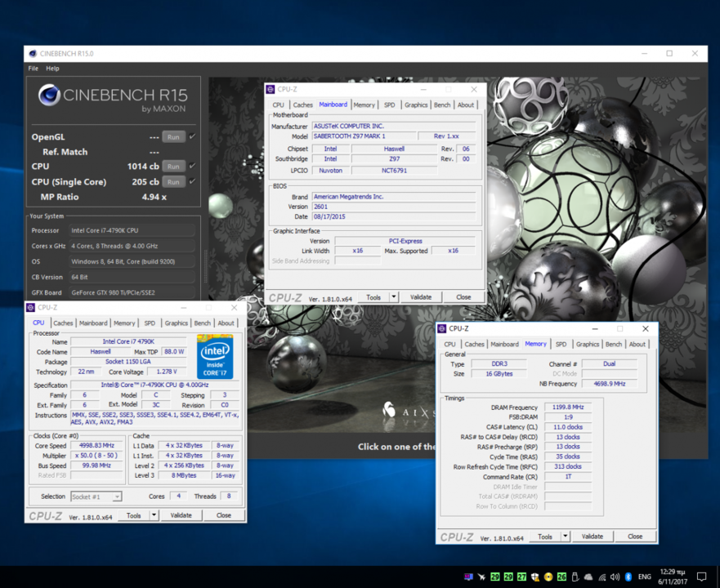Click the motherboard model SABERTOOTH Z97 MARK 1
This screenshot has height=588, width=720.
pyautogui.click(x=364, y=136)
